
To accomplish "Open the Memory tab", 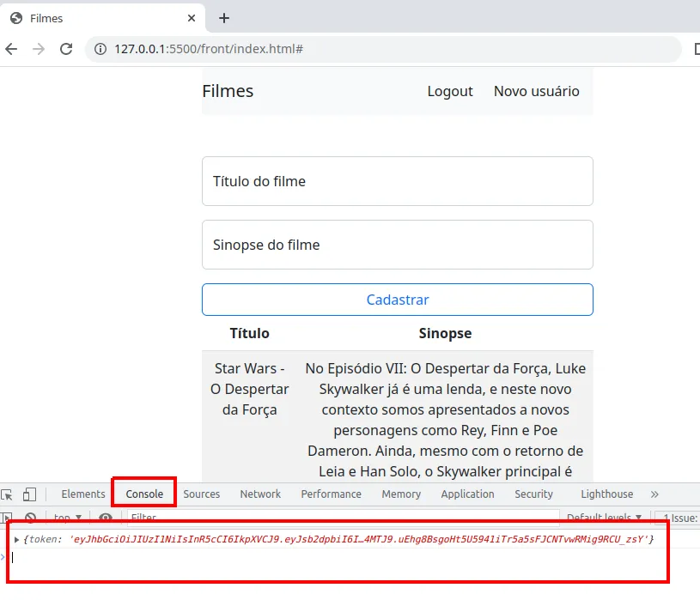I will tap(401, 494).
